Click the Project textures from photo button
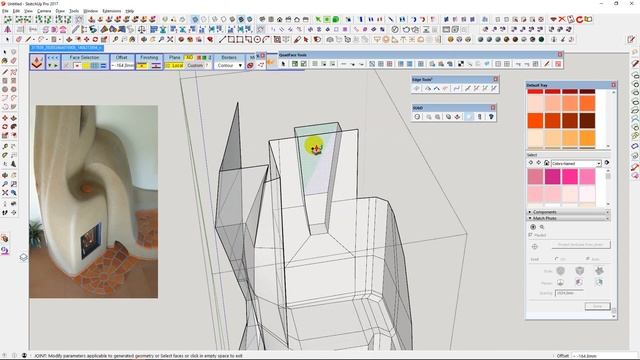This screenshot has width=640, height=360. (x=581, y=244)
